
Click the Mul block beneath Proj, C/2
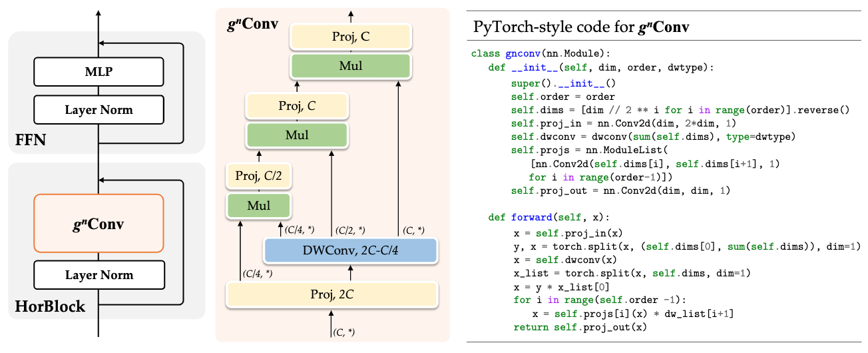click(259, 205)
